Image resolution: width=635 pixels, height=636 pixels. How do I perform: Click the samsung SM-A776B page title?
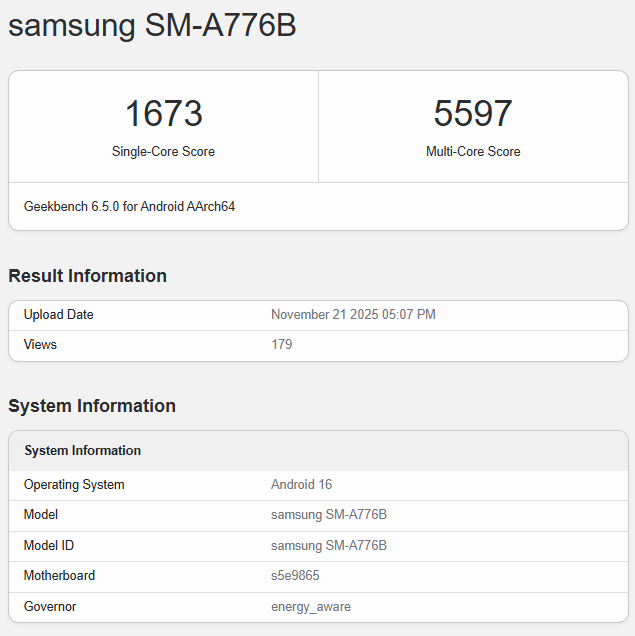point(152,26)
